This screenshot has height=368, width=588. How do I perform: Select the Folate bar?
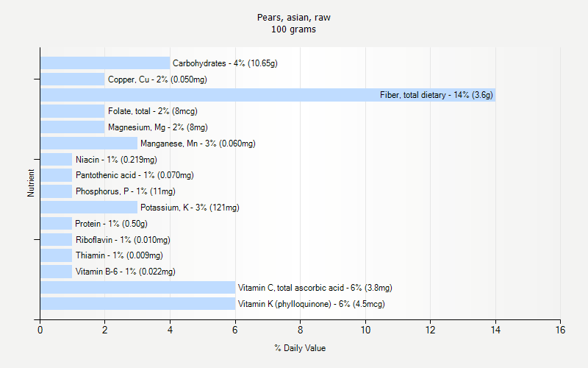(x=72, y=111)
